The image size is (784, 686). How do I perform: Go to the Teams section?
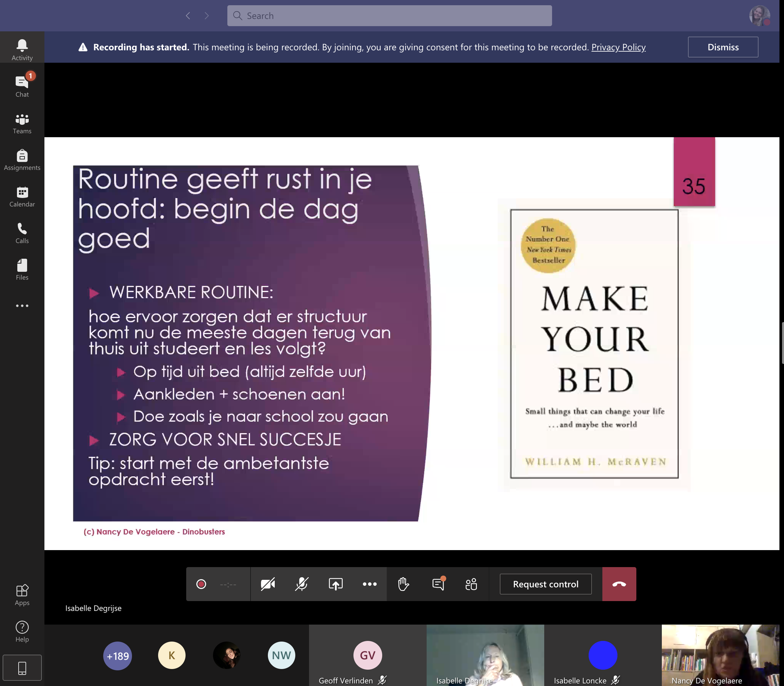click(22, 123)
